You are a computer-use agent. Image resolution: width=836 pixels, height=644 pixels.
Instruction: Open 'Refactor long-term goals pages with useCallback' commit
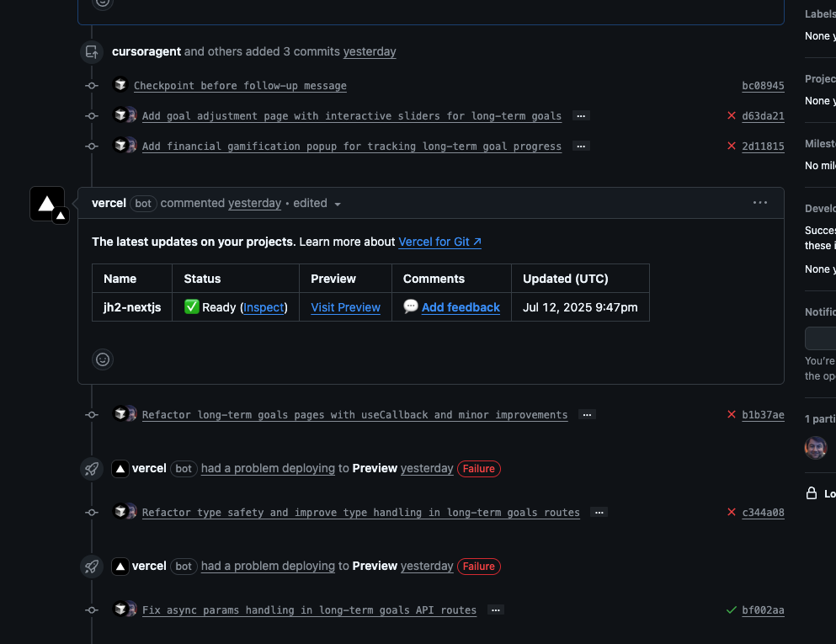[x=354, y=415]
